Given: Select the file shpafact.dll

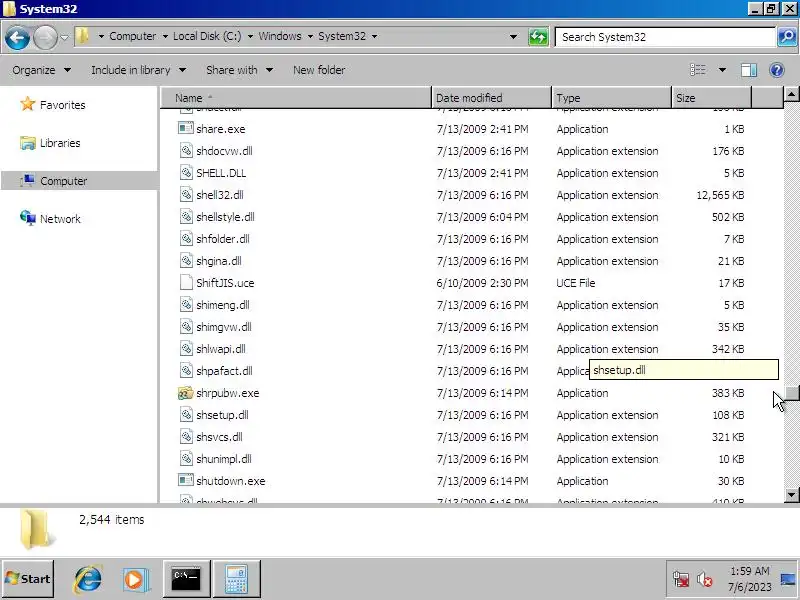Looking at the screenshot, I should 224,371.
